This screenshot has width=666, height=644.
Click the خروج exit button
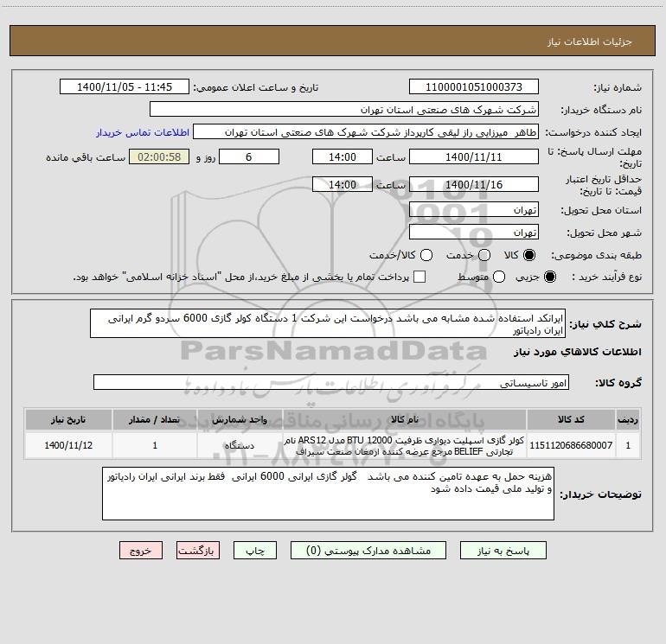pyautogui.click(x=141, y=551)
